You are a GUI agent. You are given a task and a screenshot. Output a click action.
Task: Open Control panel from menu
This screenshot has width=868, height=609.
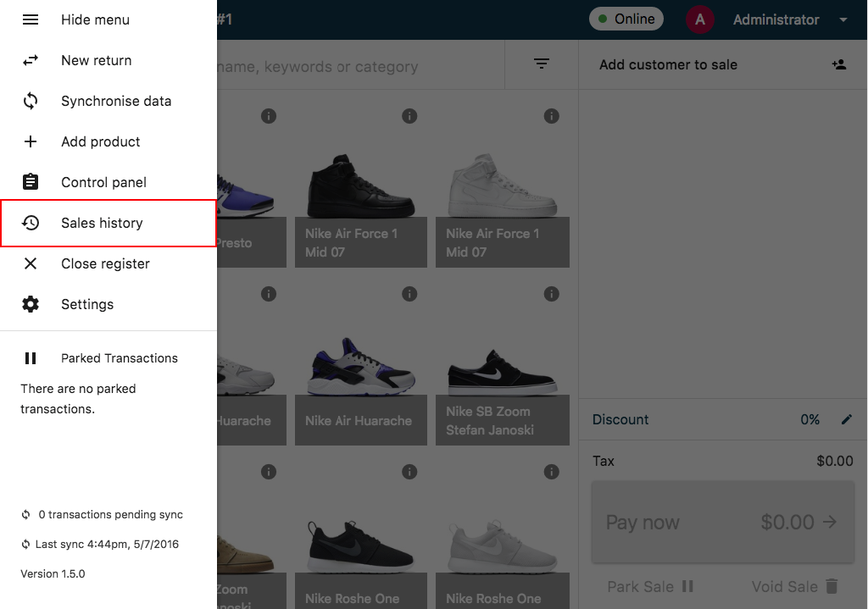pos(108,182)
